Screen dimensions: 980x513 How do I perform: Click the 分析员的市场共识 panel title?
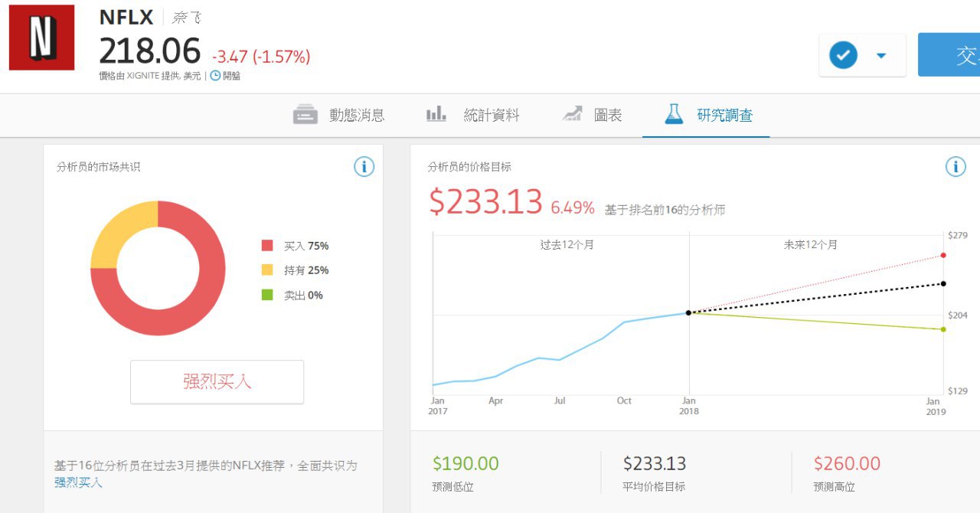[x=98, y=167]
